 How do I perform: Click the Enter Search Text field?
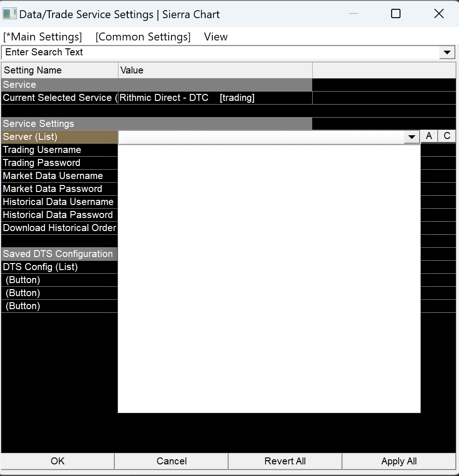(221, 52)
